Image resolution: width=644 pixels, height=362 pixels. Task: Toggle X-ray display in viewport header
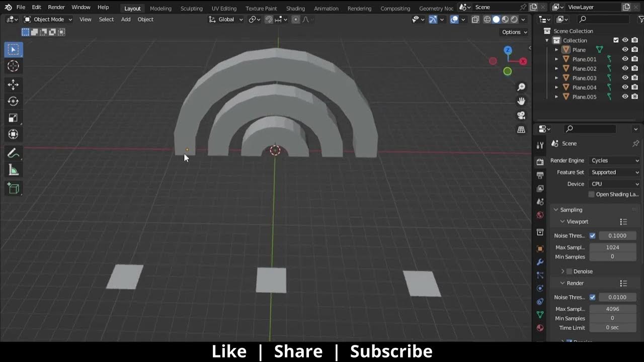tap(475, 19)
